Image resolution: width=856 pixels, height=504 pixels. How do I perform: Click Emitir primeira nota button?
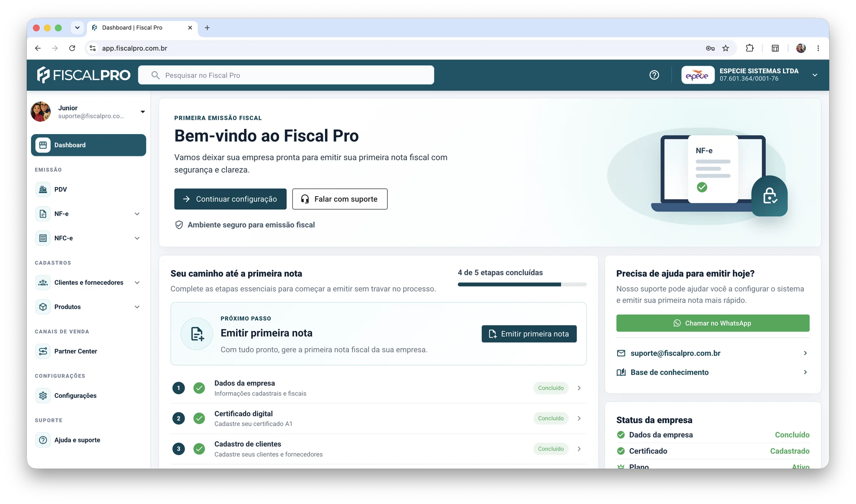click(x=529, y=334)
